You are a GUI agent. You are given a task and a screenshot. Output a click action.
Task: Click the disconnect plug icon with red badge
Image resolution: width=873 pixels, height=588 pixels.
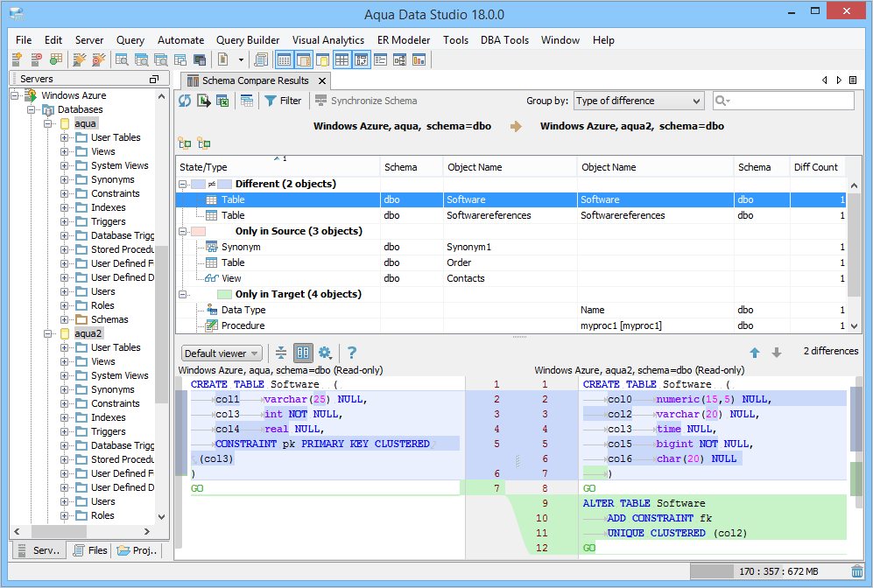[99, 59]
